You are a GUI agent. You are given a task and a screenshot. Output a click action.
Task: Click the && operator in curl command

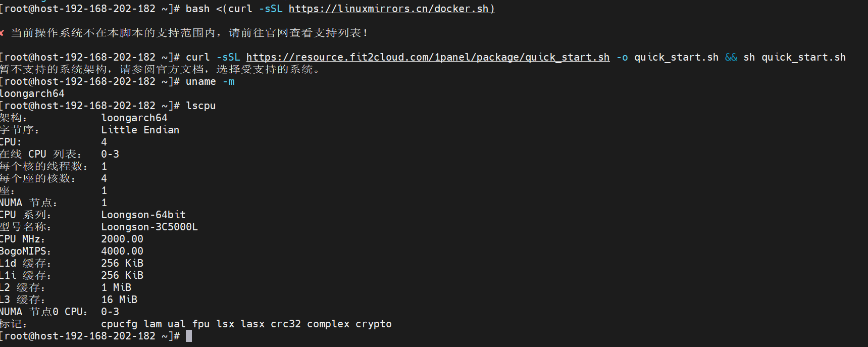coord(731,57)
